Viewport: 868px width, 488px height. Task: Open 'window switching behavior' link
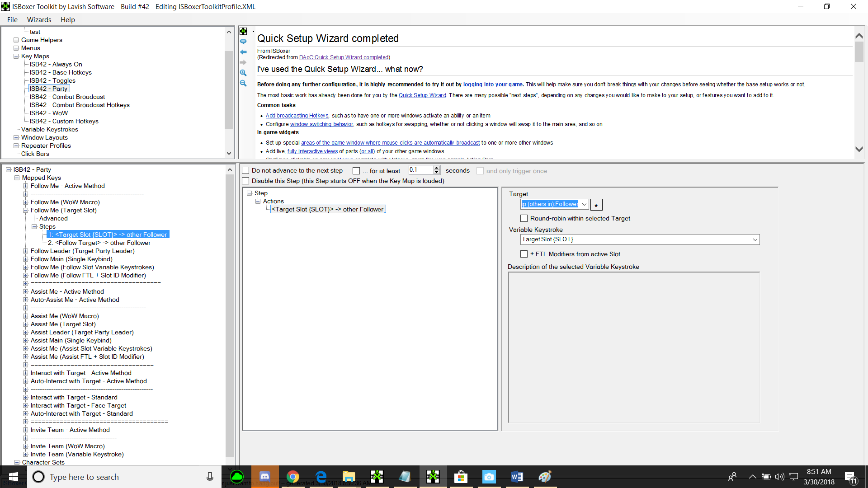click(321, 124)
